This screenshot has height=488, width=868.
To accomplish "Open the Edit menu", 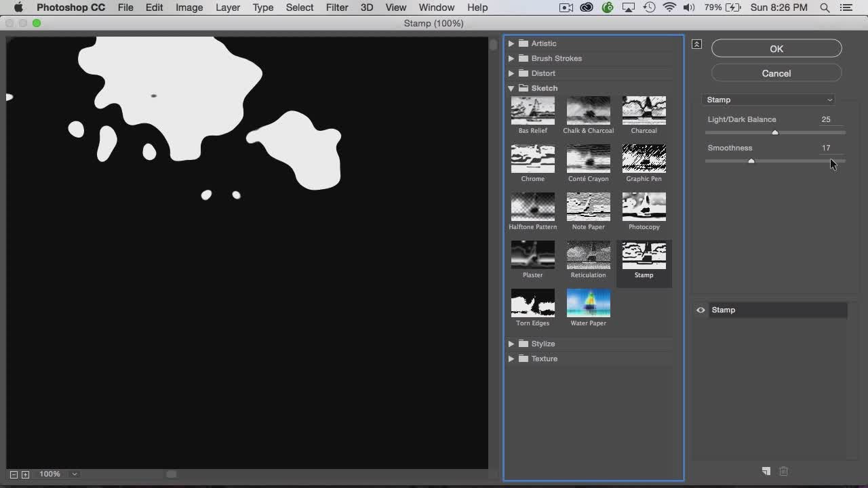I will tap(154, 7).
